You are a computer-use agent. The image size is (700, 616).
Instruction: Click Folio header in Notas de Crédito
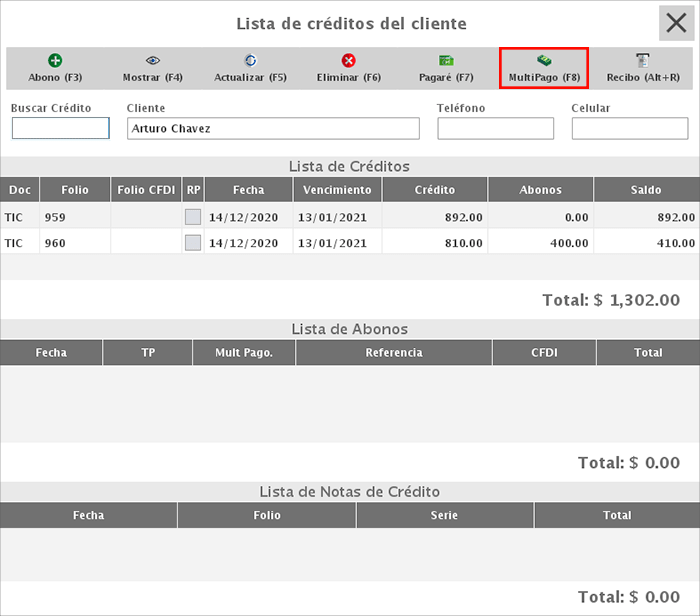(267, 515)
